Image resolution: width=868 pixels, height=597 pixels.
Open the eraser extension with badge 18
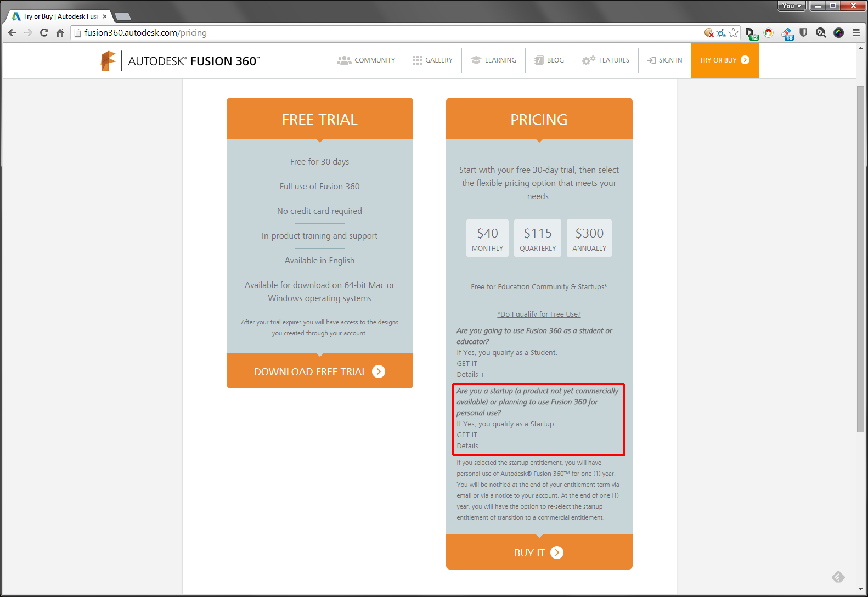787,33
